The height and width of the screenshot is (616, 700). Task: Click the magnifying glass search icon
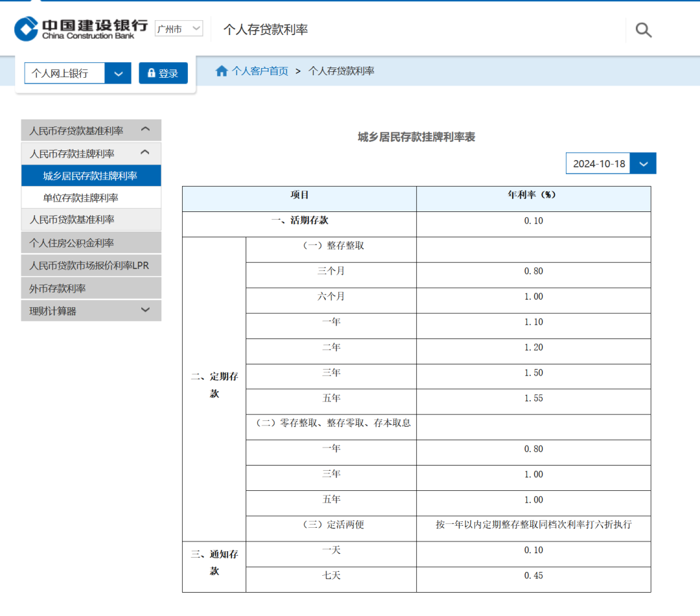[x=643, y=30]
